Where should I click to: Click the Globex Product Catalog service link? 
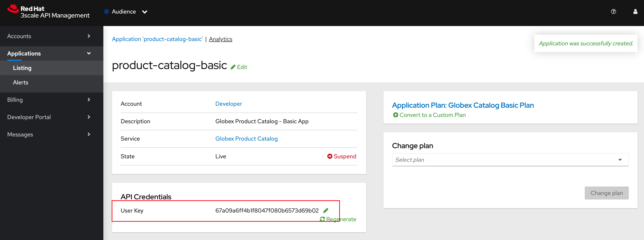[246, 138]
